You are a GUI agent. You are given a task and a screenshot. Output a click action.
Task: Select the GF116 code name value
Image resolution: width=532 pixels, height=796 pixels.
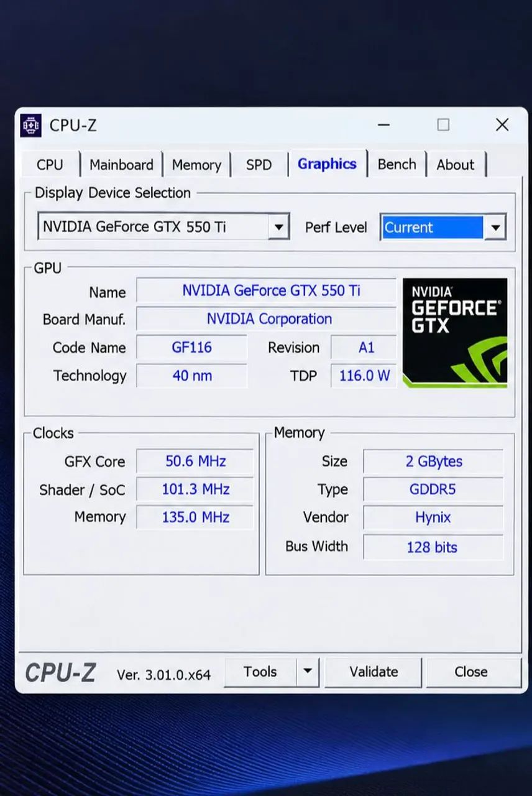click(192, 347)
